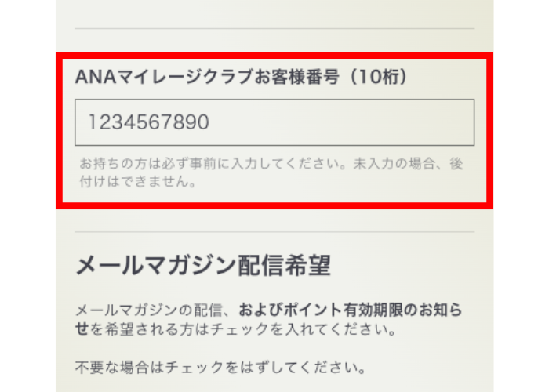Image resolution: width=549 pixels, height=392 pixels.
Task: Click the divider line above the mail magazine heading
Action: (x=274, y=232)
